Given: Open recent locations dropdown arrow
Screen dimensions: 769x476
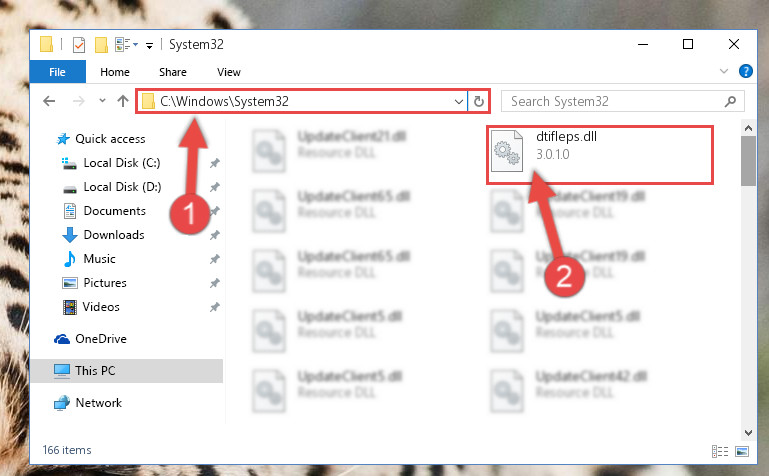Looking at the screenshot, I should (102, 100).
